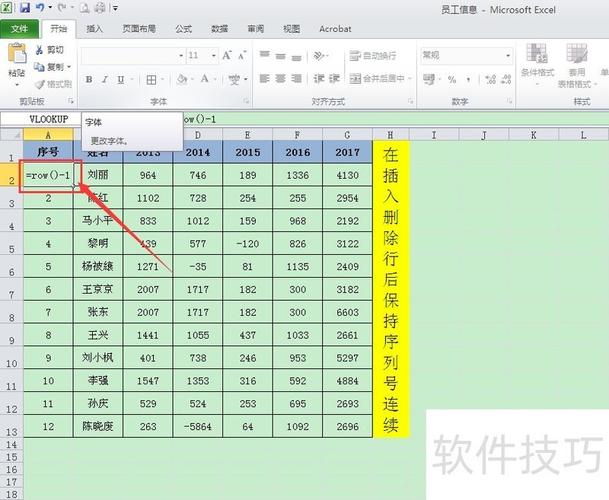Screen dimensions: 609x500
Task: Click the Decrease Indent icon
Action: 318,79
